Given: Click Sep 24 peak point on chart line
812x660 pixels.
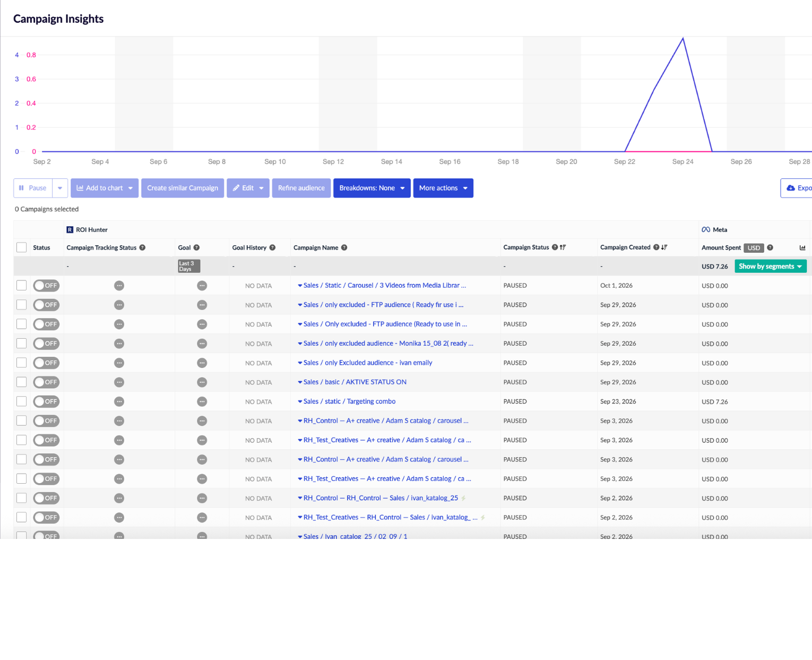Looking at the screenshot, I should pyautogui.click(x=683, y=38).
